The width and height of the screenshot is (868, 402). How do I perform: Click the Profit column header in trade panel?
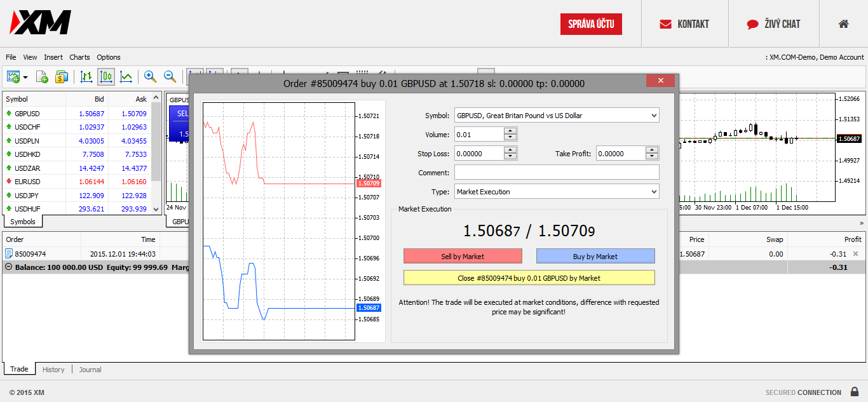point(827,239)
